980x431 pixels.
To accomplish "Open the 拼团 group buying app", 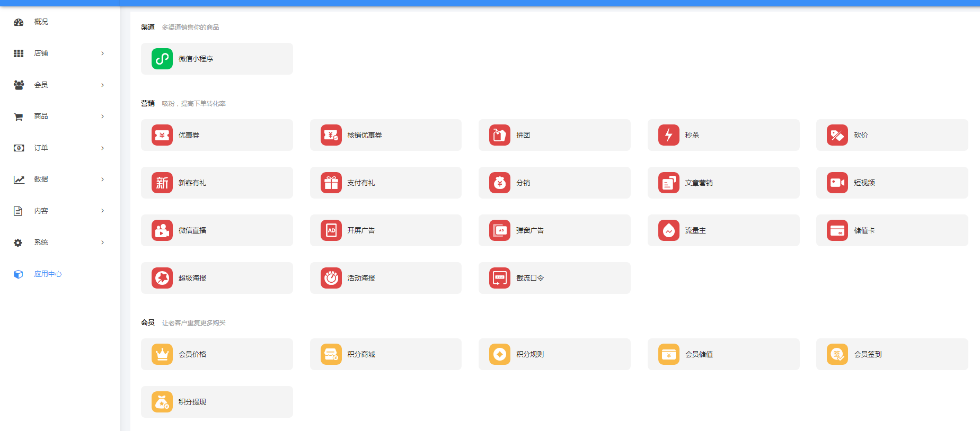I will tap(554, 135).
